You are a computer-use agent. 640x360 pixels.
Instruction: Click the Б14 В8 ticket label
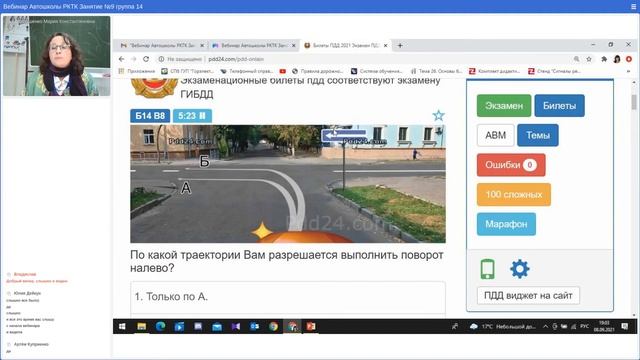pos(150,116)
